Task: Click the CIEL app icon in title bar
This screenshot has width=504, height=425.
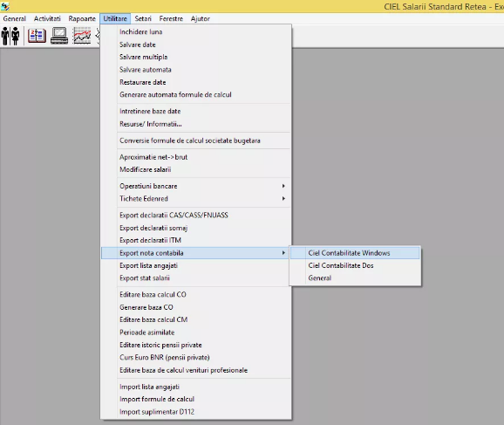Action: tap(5, 6)
